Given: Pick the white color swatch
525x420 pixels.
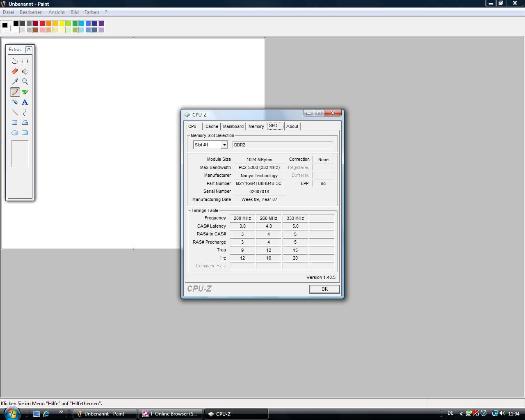Looking at the screenshot, I should 16,30.
